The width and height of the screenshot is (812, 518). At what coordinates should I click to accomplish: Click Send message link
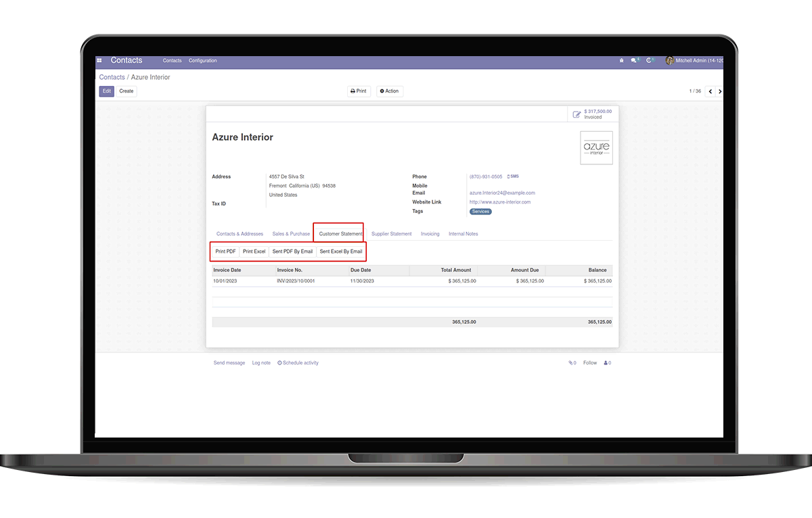229,363
